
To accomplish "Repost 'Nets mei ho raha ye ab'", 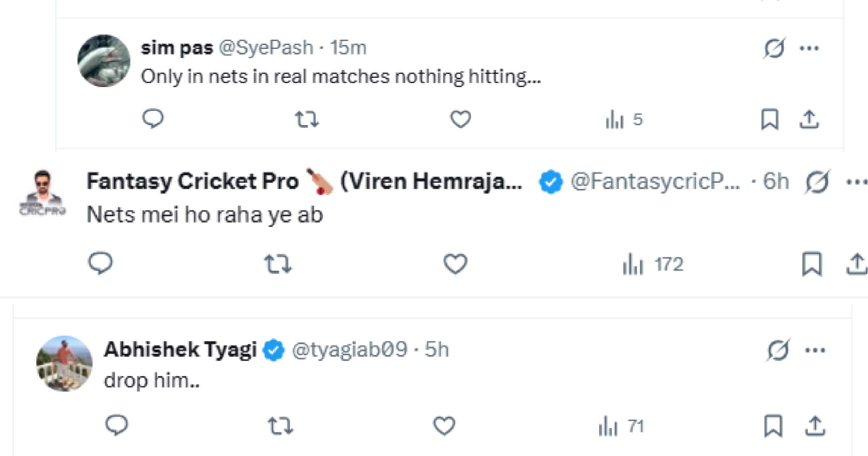I will [x=278, y=264].
